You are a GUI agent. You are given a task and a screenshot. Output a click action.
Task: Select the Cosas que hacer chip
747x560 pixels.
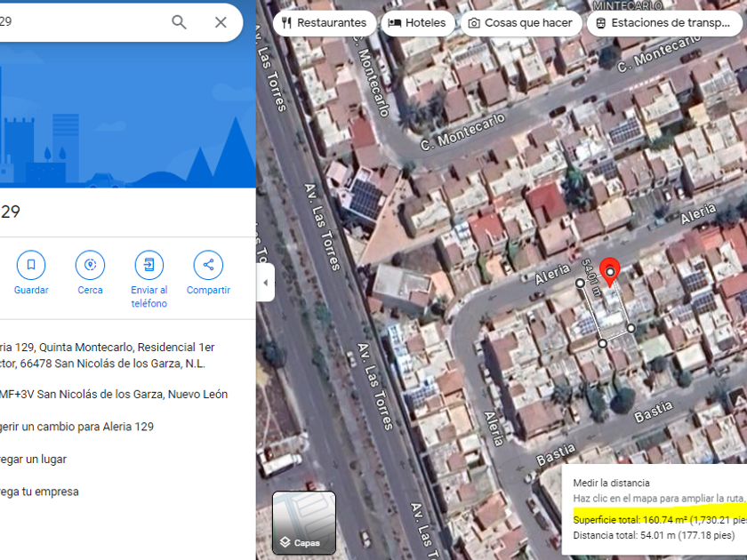point(521,23)
